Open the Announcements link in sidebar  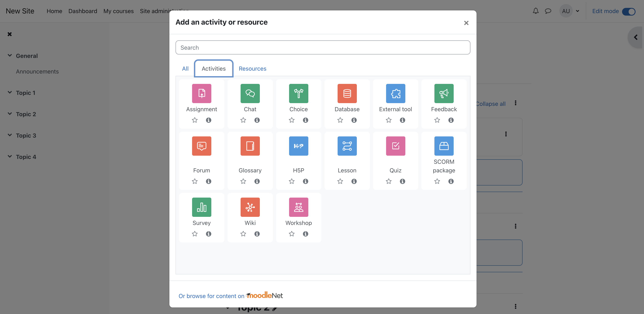pos(37,72)
